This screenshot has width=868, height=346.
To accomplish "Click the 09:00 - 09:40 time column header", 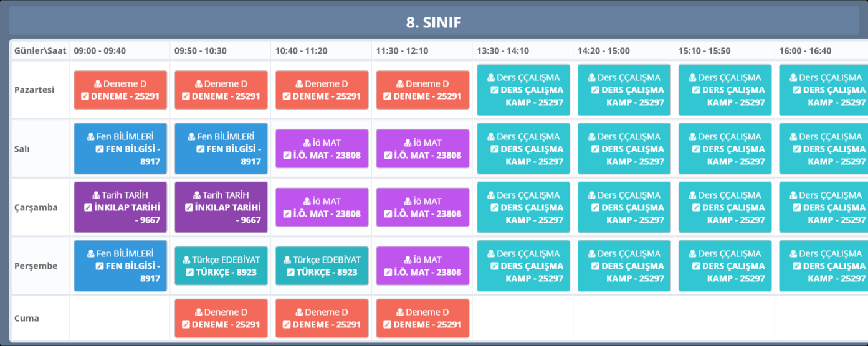I will (x=100, y=51).
